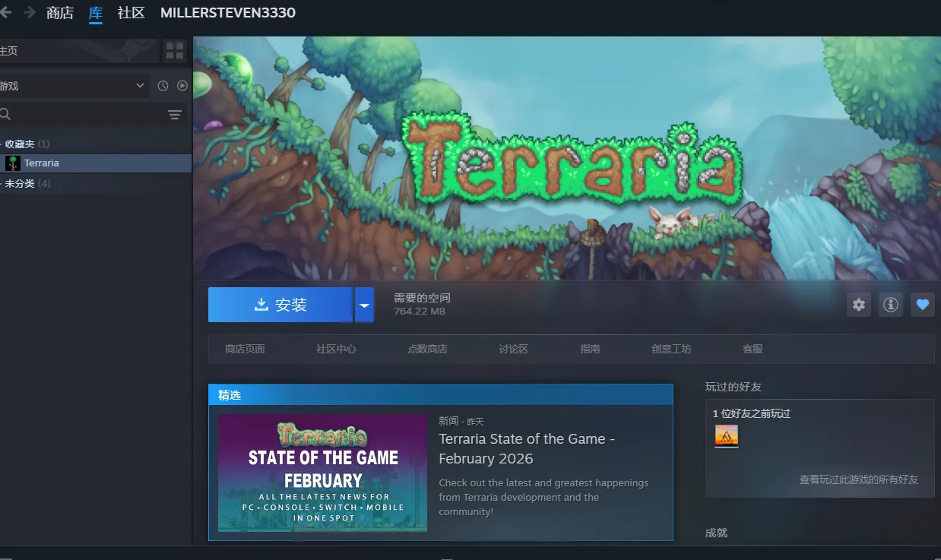The image size is (941, 560).
Task: Click the Terraria hero banner
Action: tap(566, 158)
